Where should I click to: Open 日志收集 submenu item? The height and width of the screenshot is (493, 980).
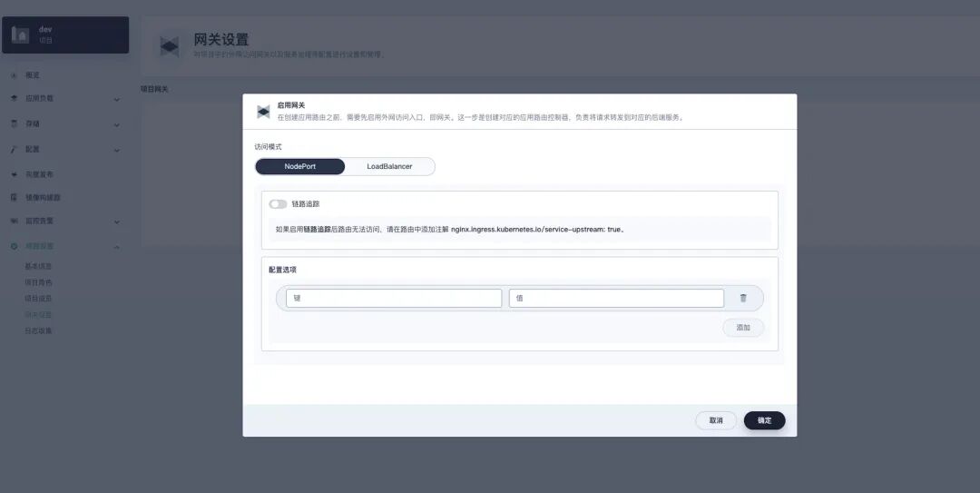point(38,331)
